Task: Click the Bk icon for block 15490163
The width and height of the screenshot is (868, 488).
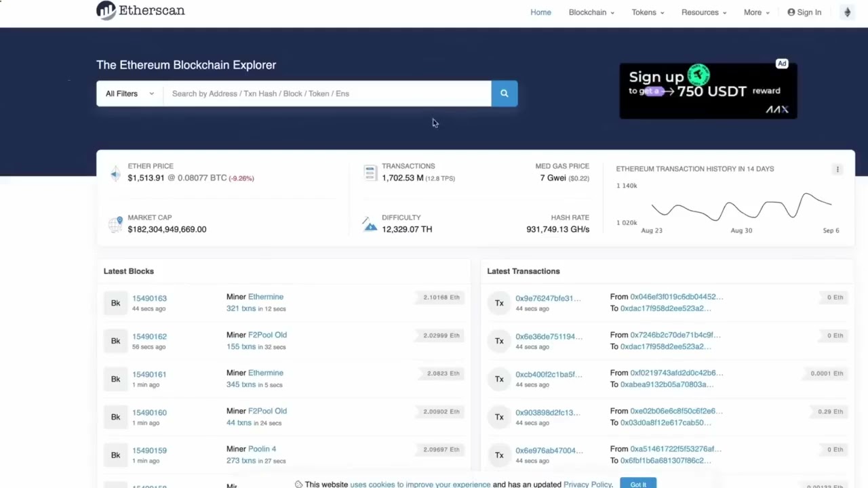Action: (115, 303)
